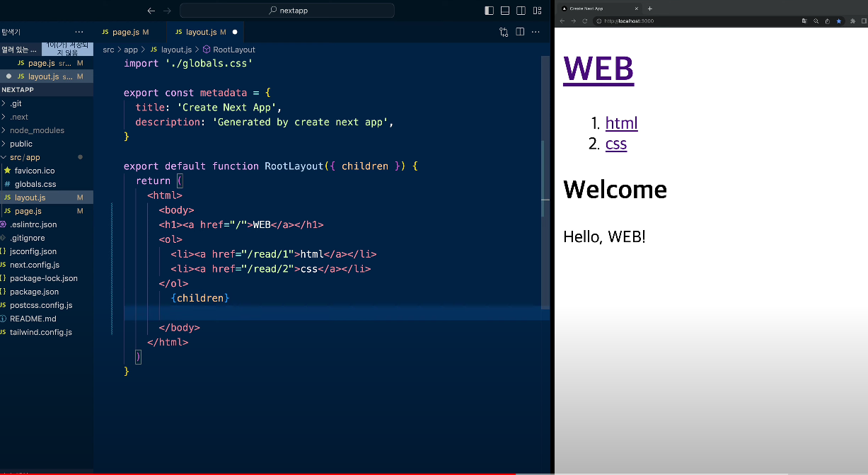Toggle the primary side bar layout icon
The image size is (868, 475).
coord(490,11)
